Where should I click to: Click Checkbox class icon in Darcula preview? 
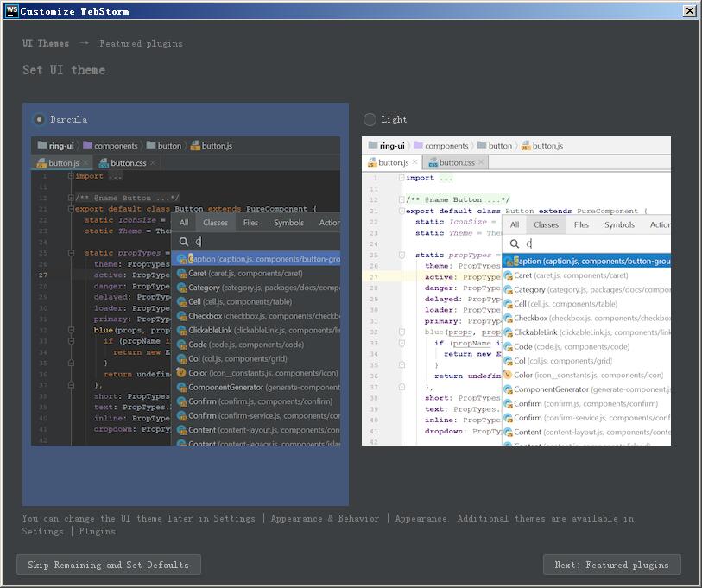pos(181,316)
